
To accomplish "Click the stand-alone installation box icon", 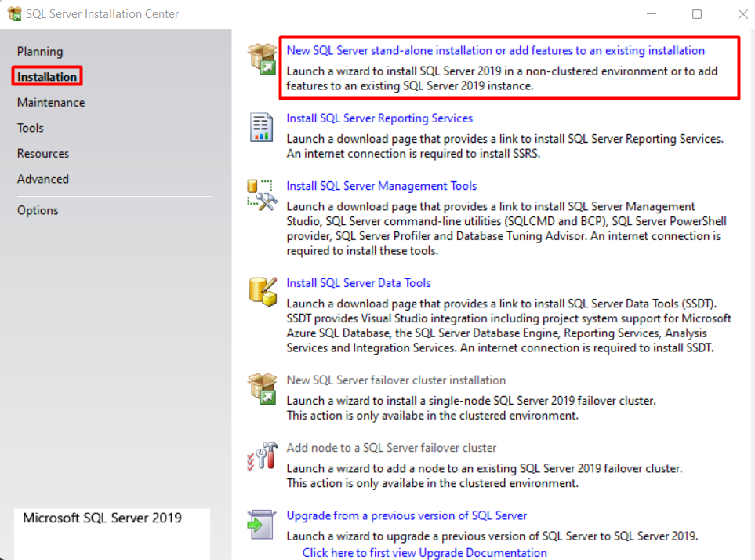I will (263, 59).
